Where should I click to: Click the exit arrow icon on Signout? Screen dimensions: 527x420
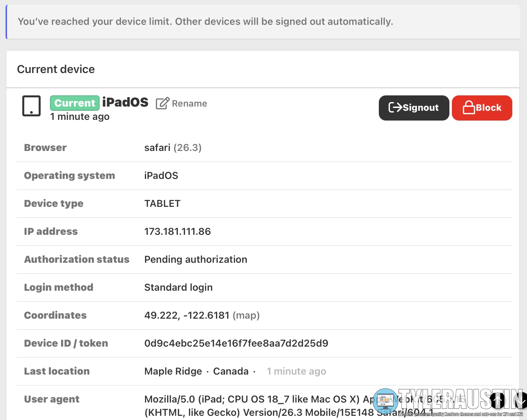[395, 107]
